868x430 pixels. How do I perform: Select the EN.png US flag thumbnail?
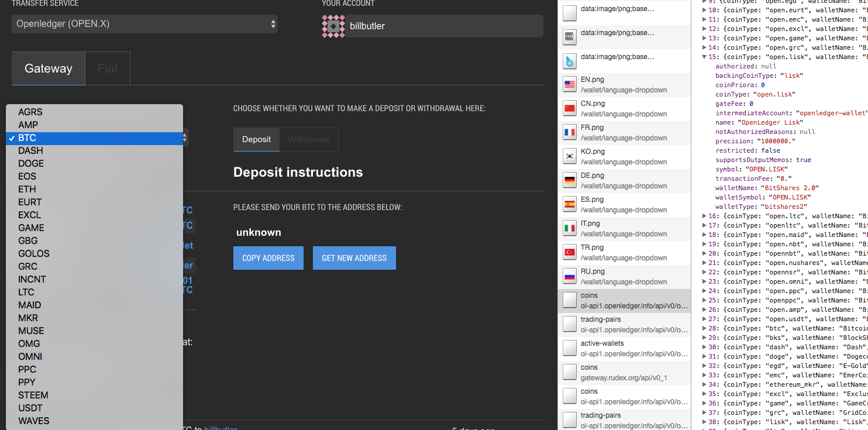coord(570,85)
